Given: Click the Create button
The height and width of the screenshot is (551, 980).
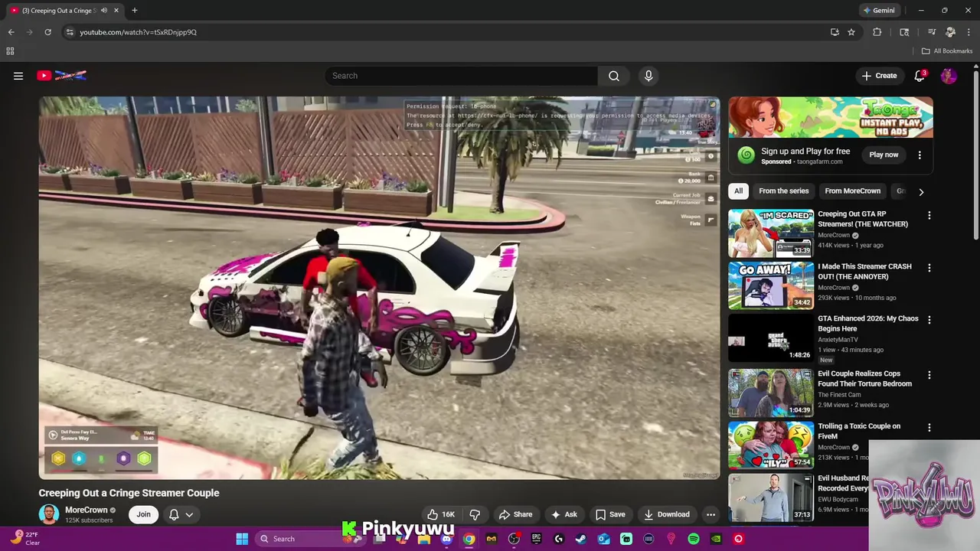Looking at the screenshot, I should (879, 76).
